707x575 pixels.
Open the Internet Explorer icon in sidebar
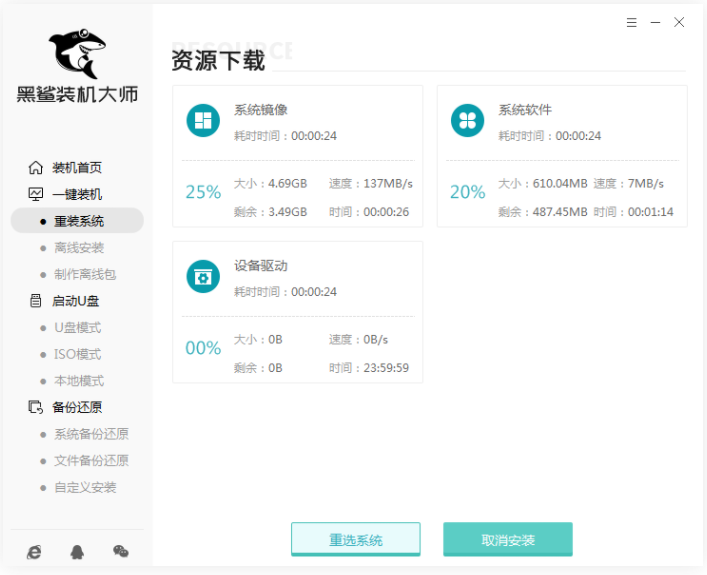pyautogui.click(x=35, y=551)
